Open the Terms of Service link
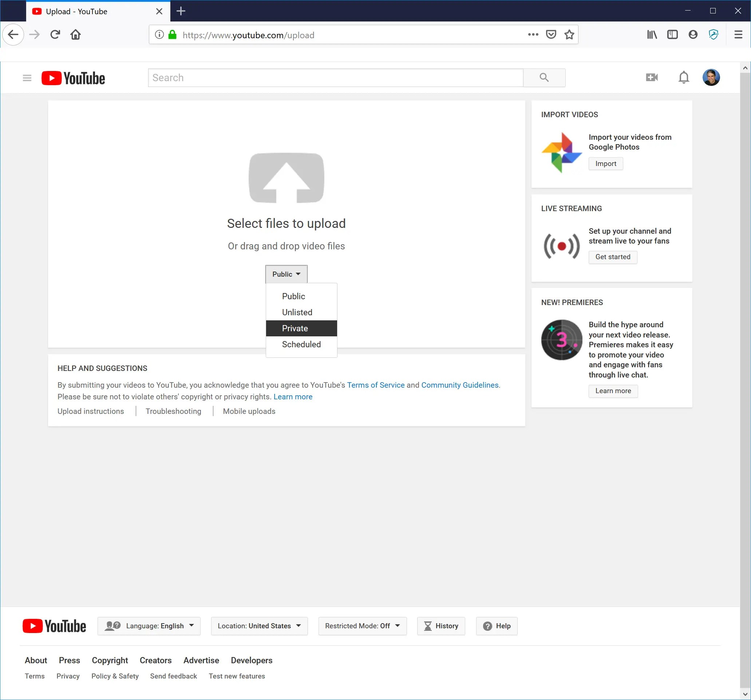This screenshot has width=751, height=700. click(376, 385)
